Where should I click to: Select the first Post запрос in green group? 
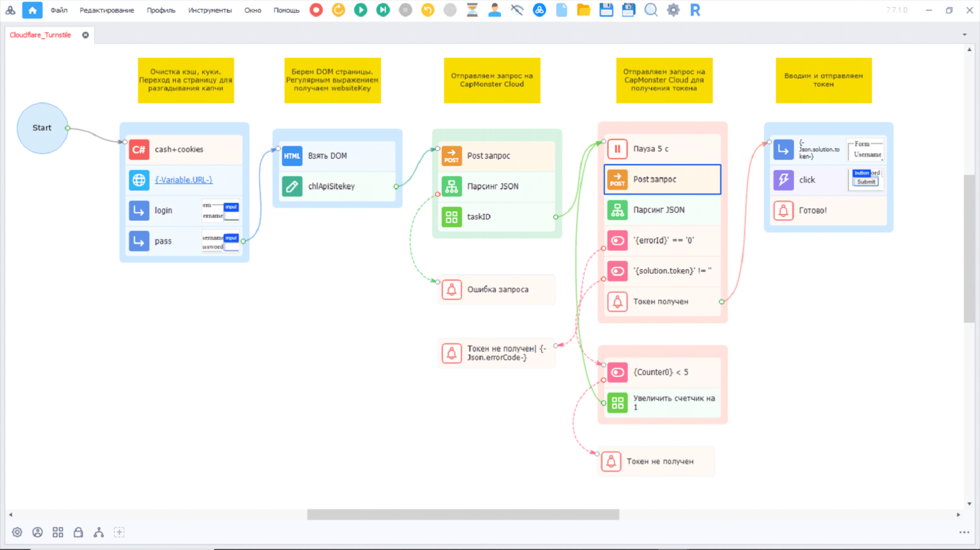497,156
